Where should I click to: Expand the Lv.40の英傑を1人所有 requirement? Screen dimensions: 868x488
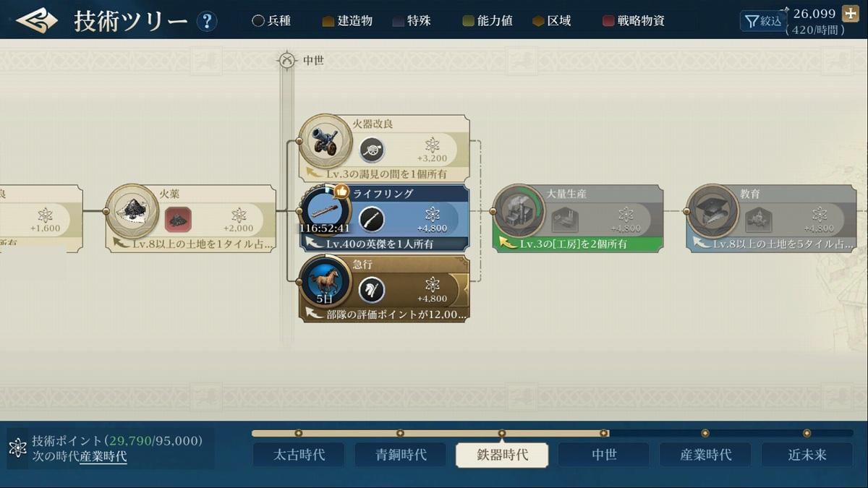(385, 244)
